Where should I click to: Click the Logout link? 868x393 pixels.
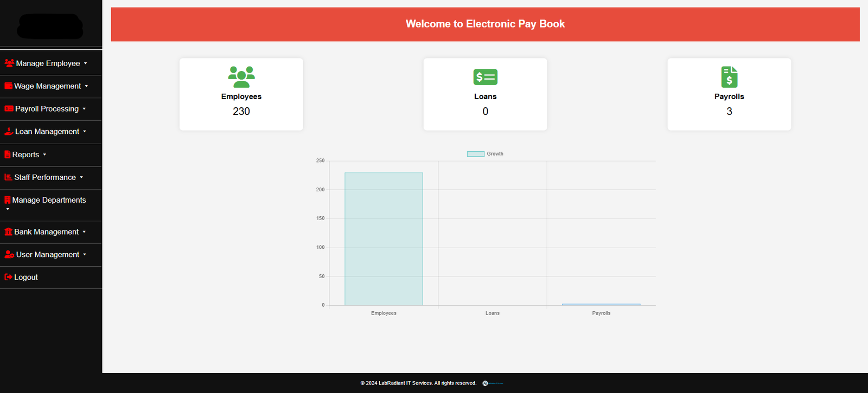(x=25, y=278)
